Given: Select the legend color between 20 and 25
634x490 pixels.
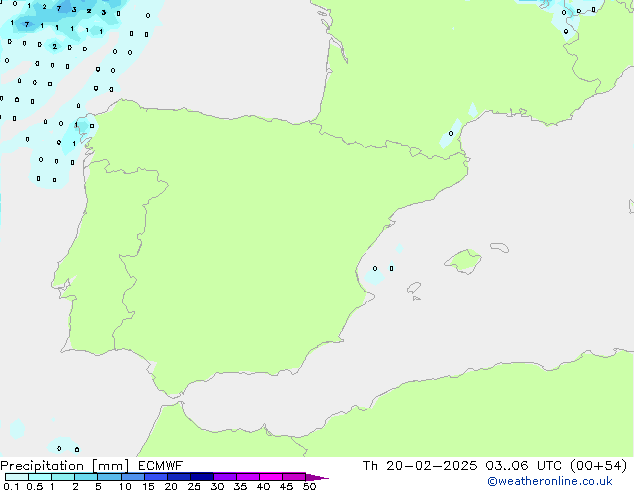Looking at the screenshot, I should click(178, 477).
